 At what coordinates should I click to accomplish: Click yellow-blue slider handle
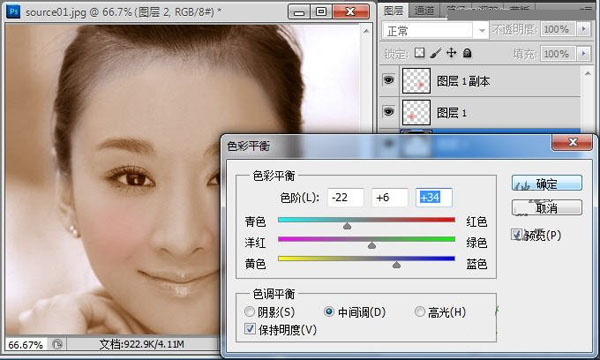(396, 264)
